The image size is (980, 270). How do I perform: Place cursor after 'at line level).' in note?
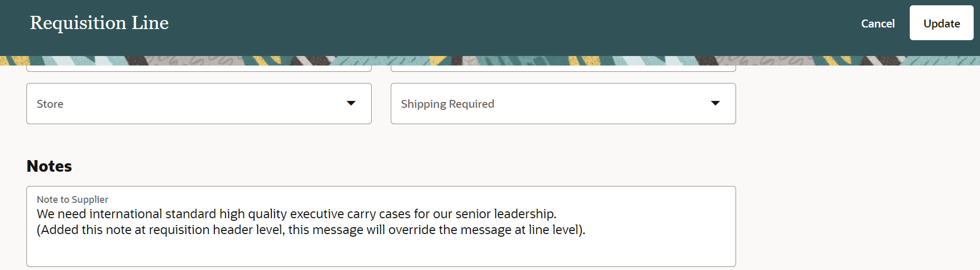coord(586,230)
